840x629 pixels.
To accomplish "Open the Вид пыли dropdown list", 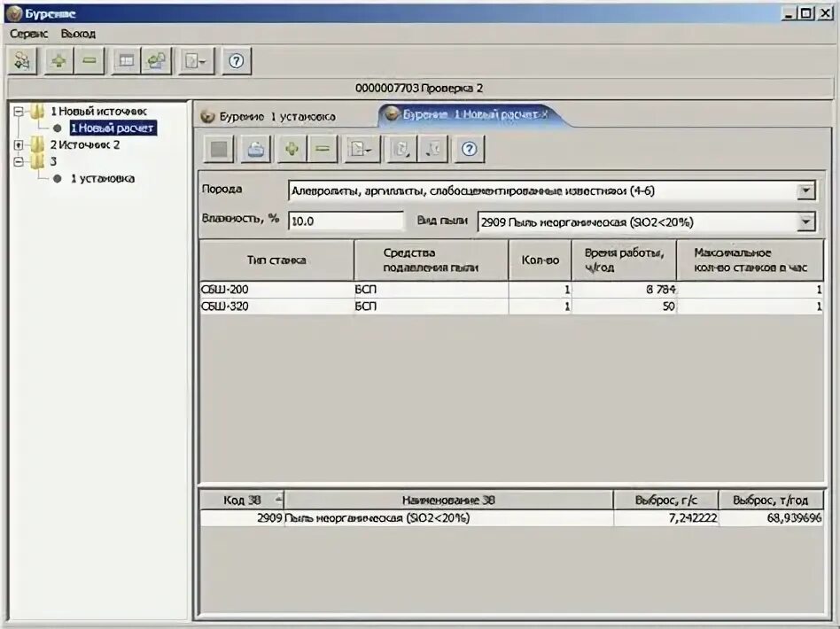I will tap(805, 221).
